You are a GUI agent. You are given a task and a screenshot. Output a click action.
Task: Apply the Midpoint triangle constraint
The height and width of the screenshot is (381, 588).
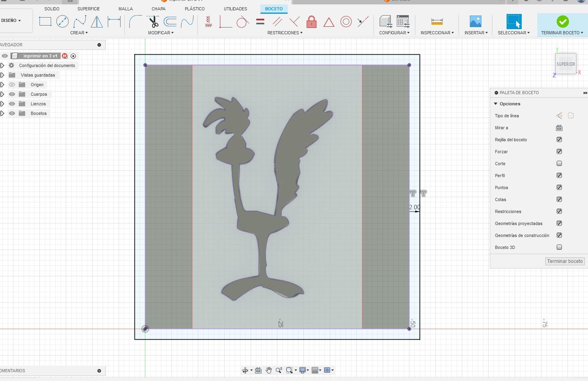(x=329, y=22)
